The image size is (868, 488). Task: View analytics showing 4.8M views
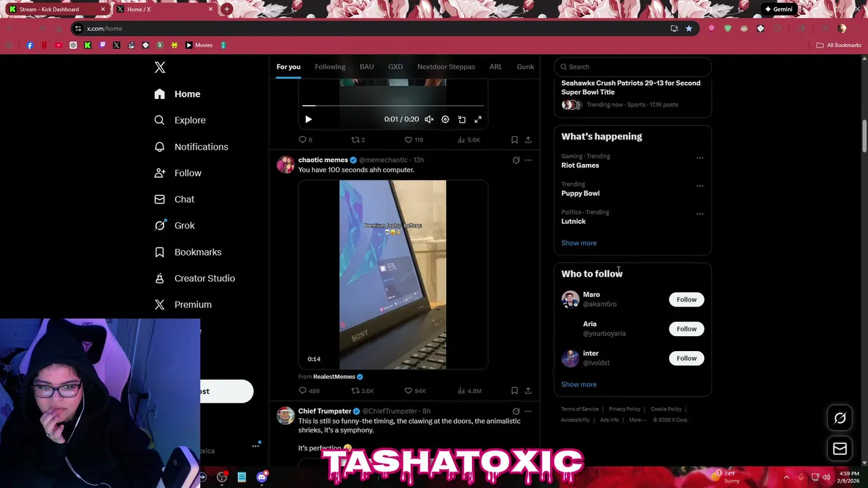point(469,391)
